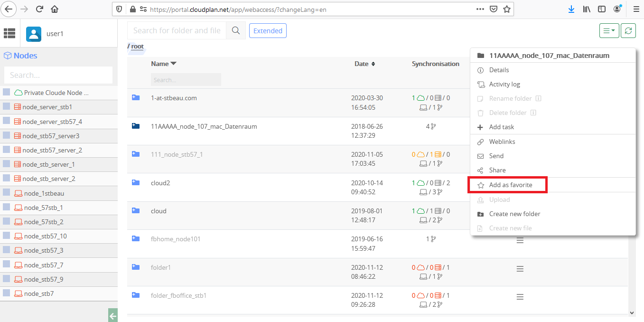
Task: Check the box beside node_stb7
Action: 7,293
